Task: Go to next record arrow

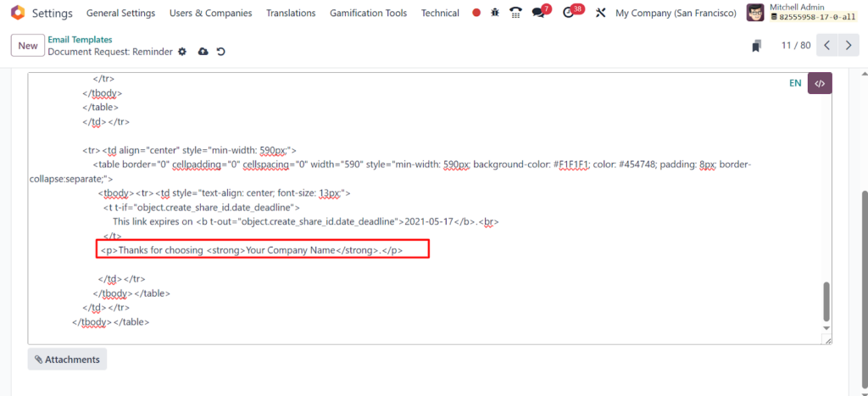Action: point(848,46)
